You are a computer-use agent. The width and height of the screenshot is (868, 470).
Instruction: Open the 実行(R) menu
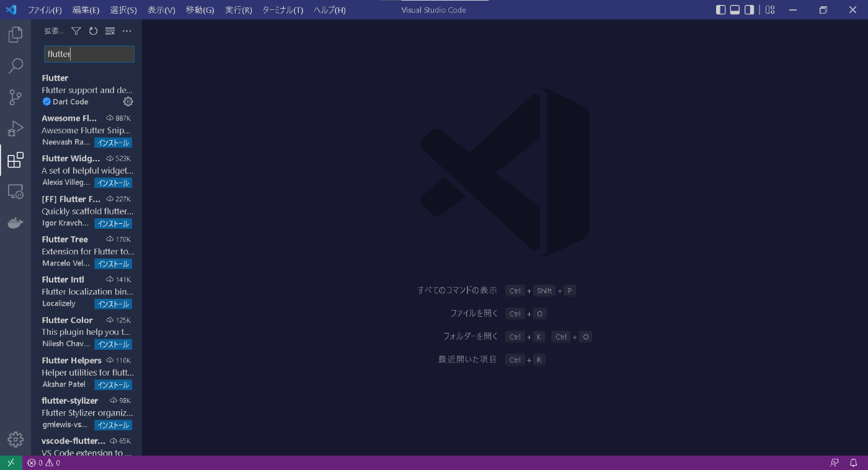pos(238,10)
